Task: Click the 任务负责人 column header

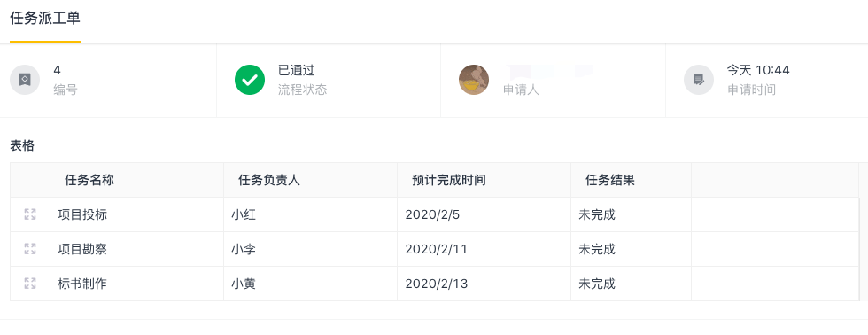Action: click(311, 180)
